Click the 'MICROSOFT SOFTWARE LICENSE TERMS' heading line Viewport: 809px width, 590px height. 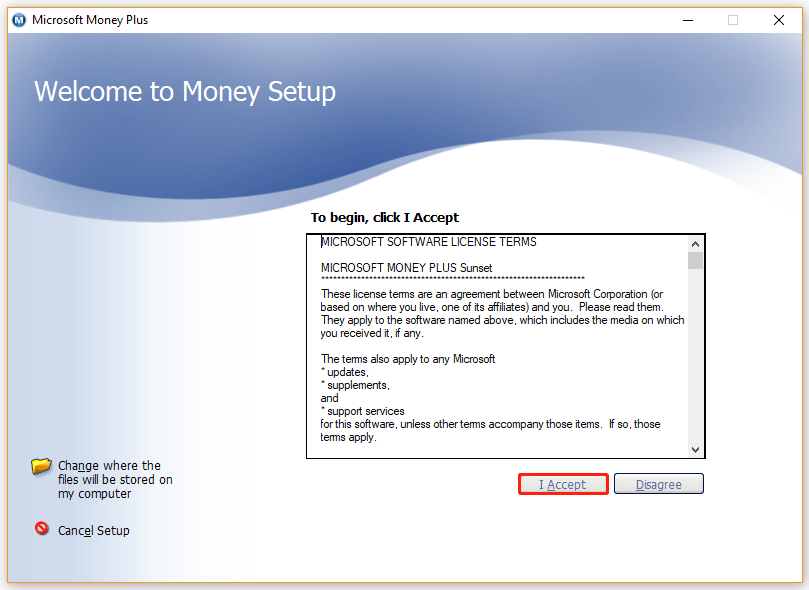click(x=429, y=242)
